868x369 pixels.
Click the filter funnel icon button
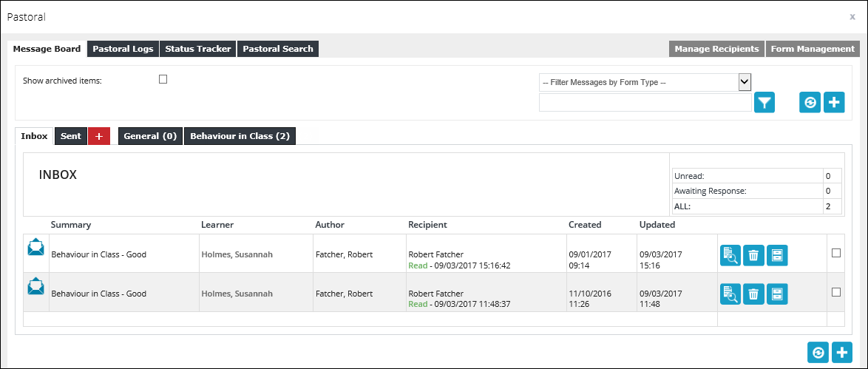click(x=764, y=103)
